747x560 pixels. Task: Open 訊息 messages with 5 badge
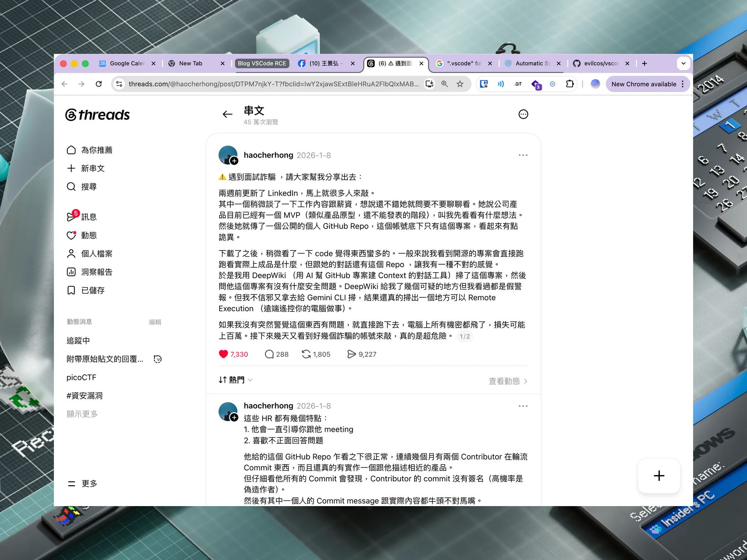[x=82, y=217]
